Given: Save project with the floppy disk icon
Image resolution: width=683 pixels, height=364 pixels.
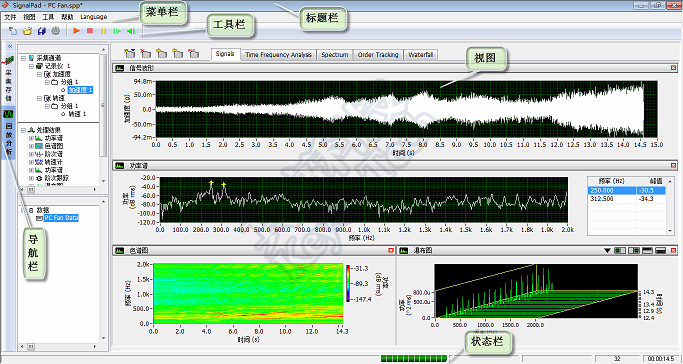Looking at the screenshot, I should point(42,31).
